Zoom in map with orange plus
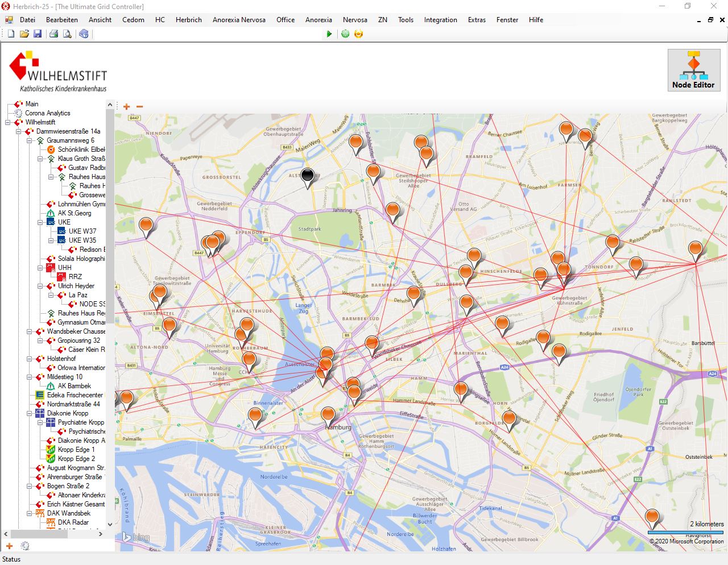Screen dimensions: 728x565 pos(126,106)
